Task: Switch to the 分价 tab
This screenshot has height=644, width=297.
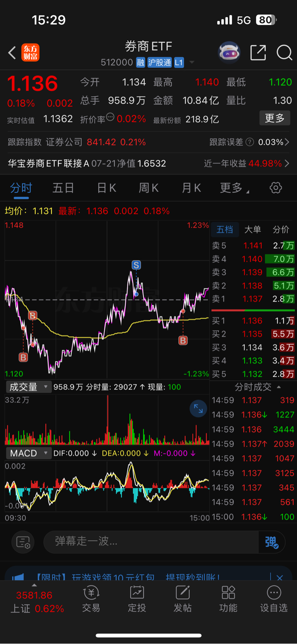Action: point(281,230)
